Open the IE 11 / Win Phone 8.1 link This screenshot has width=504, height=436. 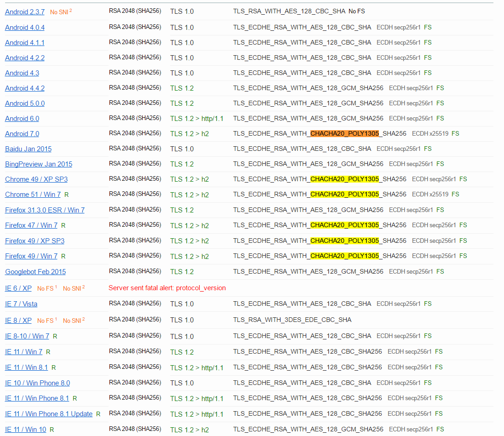[37, 398]
